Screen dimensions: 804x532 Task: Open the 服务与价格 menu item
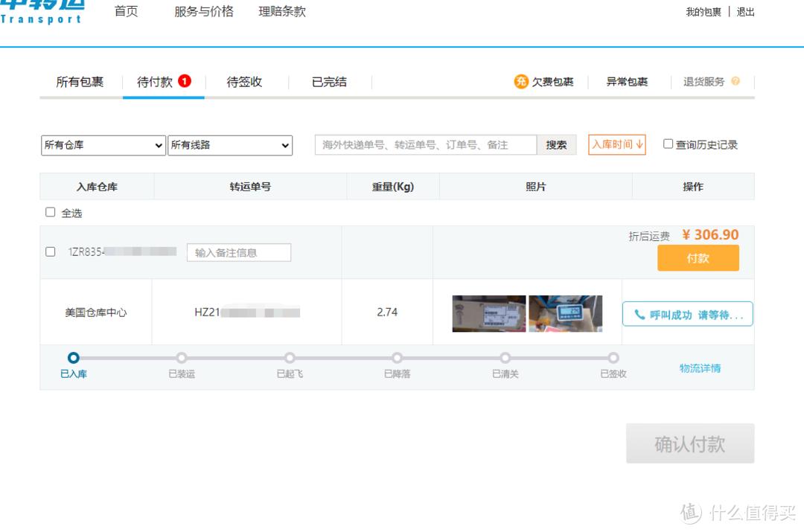click(202, 11)
